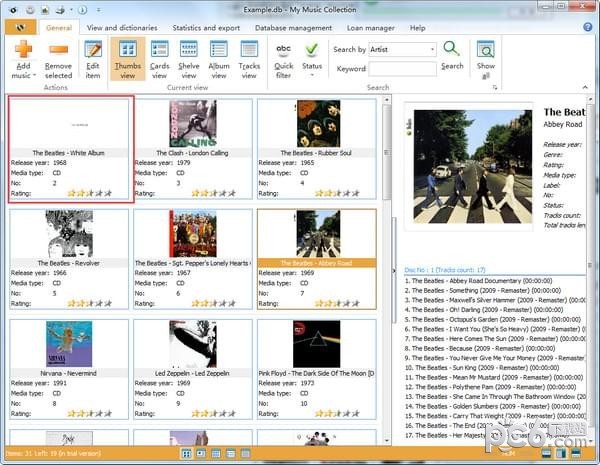Switch to Tracks view
The height and width of the screenshot is (465, 600).
pyautogui.click(x=249, y=60)
